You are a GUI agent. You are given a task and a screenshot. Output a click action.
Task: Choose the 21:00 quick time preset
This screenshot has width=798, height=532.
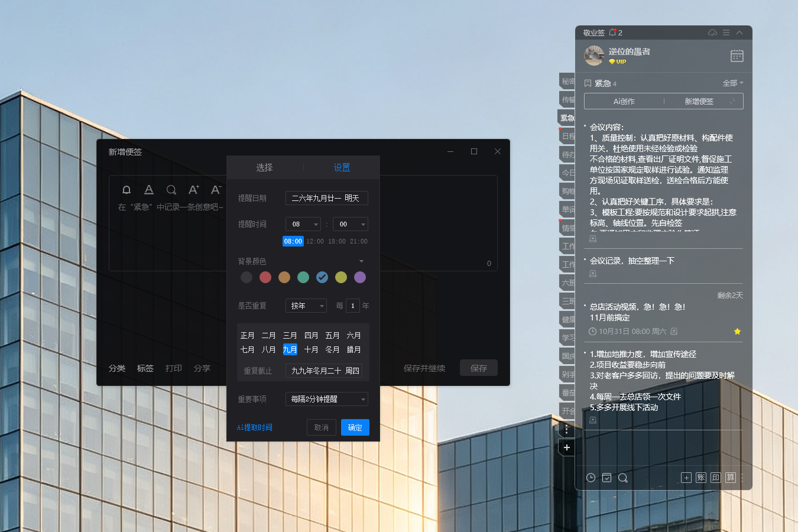point(359,241)
